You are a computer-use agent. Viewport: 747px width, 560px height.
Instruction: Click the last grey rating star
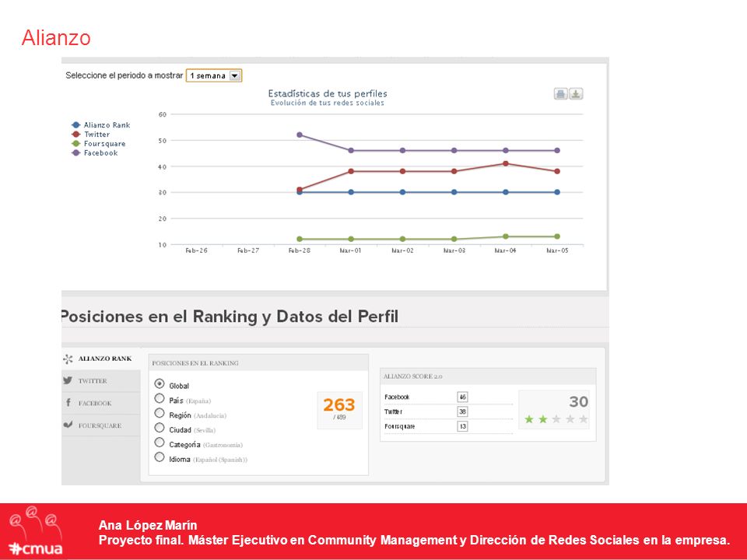tap(583, 419)
